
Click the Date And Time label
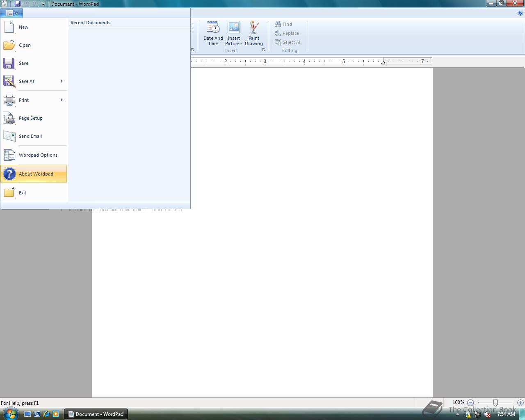[x=213, y=41]
